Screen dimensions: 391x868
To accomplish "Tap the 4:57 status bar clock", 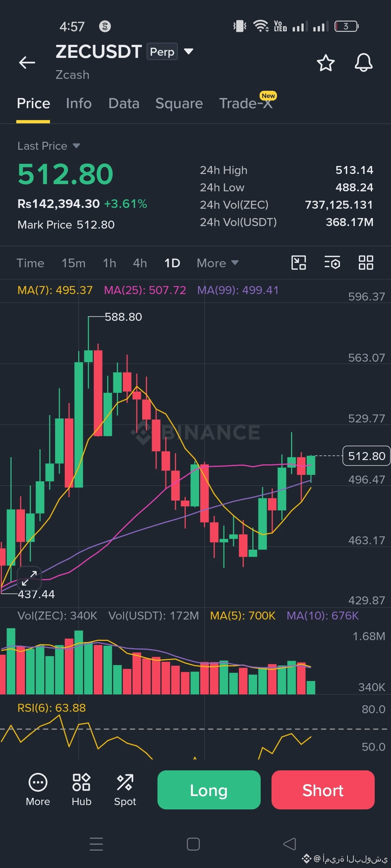I will coord(72,26).
